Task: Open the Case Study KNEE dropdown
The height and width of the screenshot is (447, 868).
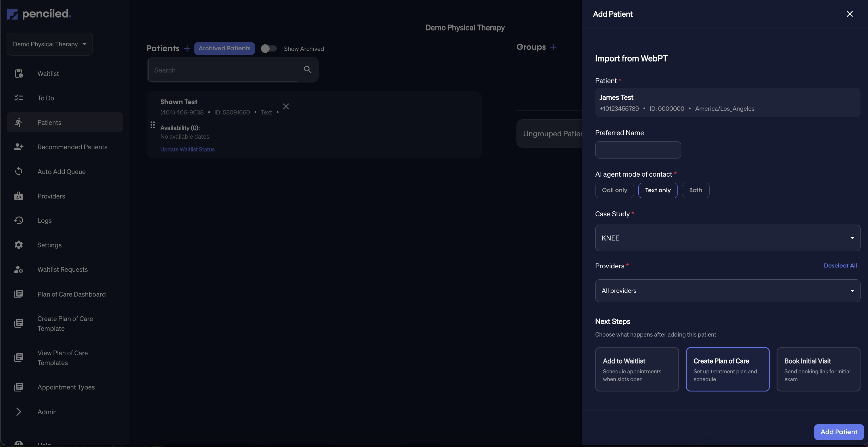Action: point(727,238)
